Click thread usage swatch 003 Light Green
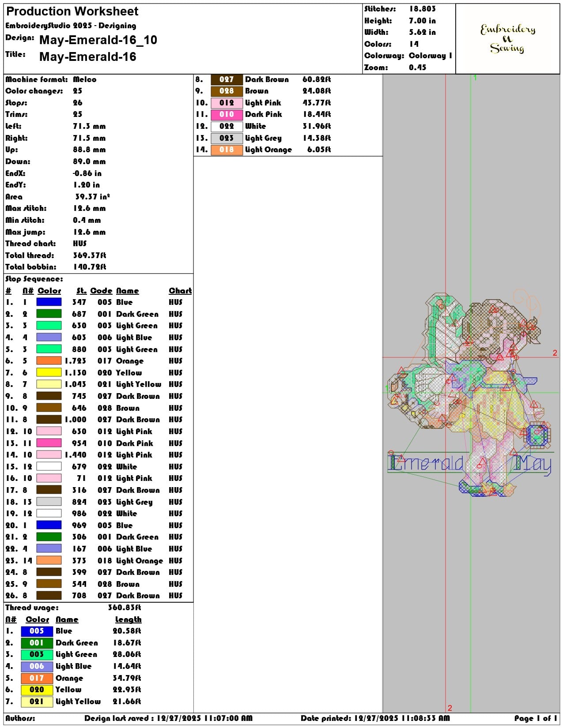The width and height of the screenshot is (563, 728). pos(37,654)
